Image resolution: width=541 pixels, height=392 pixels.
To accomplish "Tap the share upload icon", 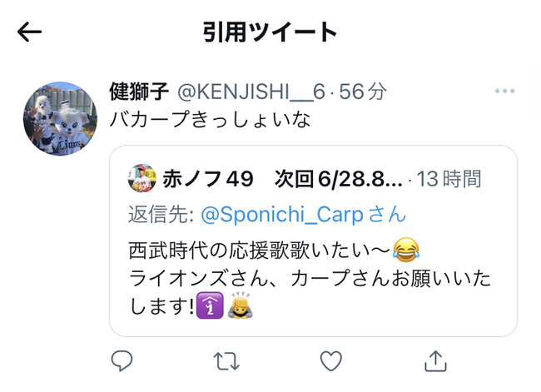I will coord(435,361).
